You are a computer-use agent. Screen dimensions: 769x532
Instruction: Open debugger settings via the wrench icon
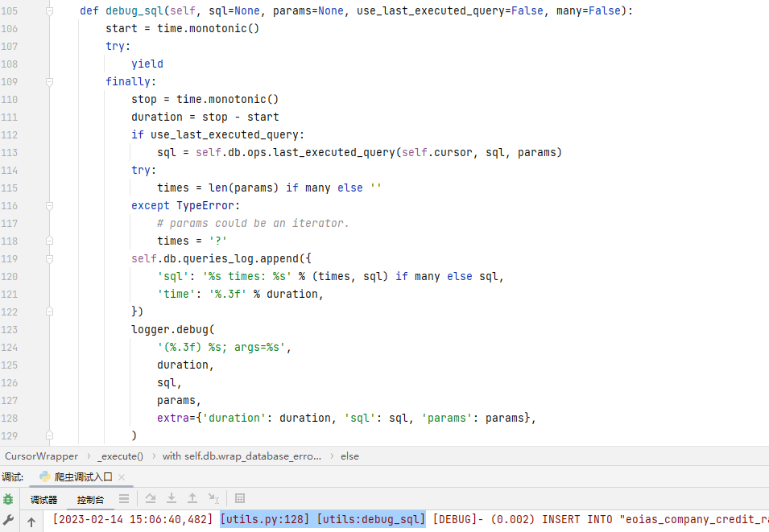(x=8, y=521)
